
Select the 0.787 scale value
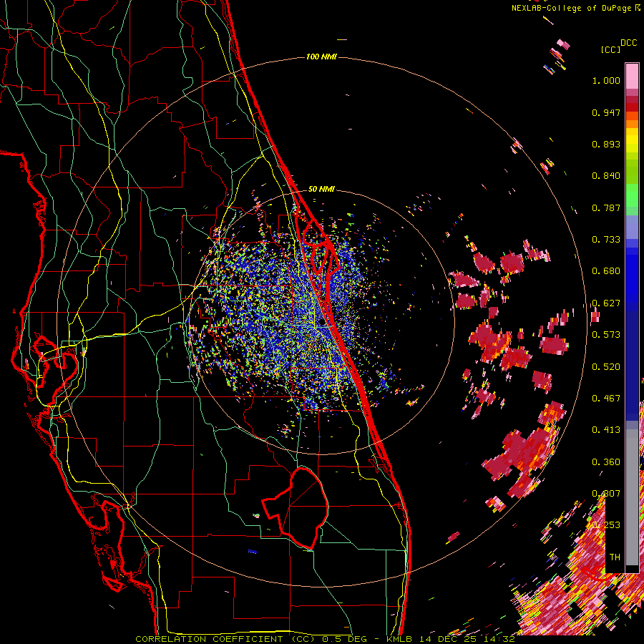(x=606, y=208)
